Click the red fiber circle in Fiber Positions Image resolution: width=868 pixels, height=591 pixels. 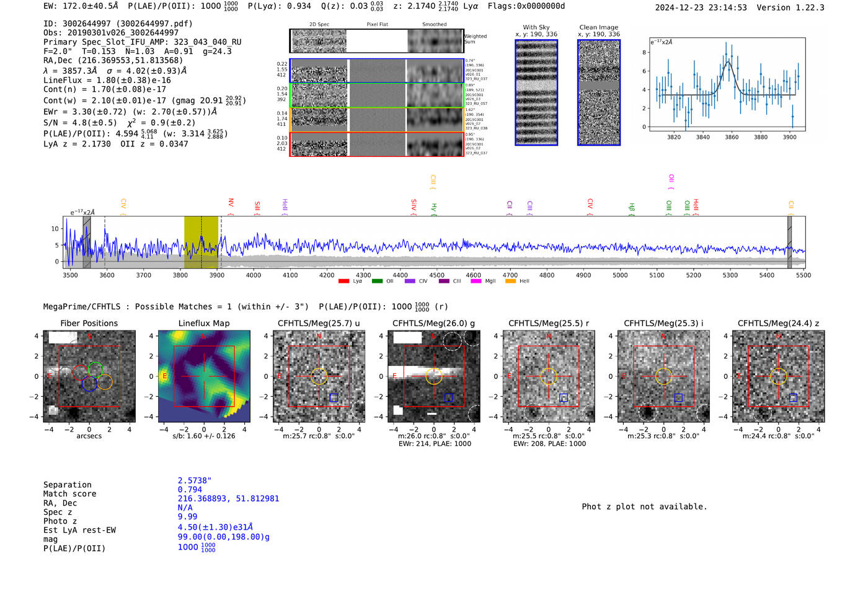click(81, 372)
